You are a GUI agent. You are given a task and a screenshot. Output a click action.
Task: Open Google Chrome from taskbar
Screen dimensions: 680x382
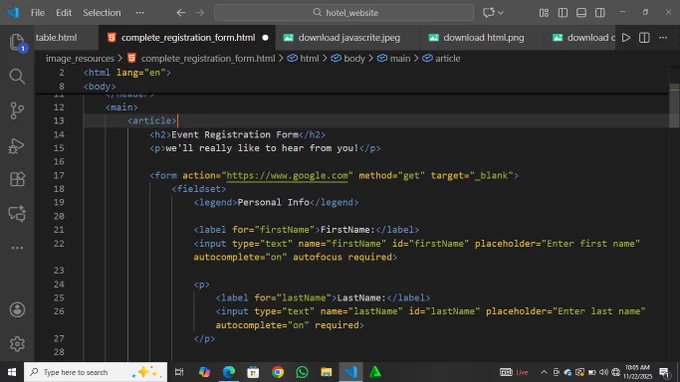pos(278,372)
